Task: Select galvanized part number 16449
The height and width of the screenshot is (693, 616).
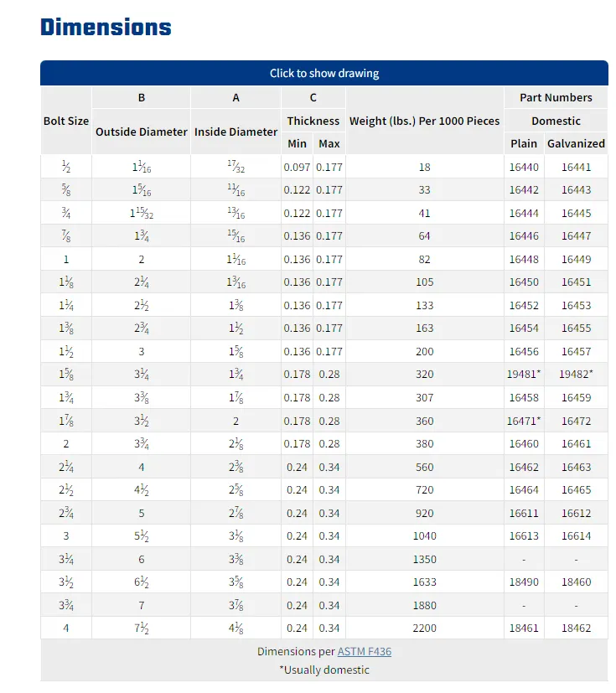Action: click(x=576, y=259)
